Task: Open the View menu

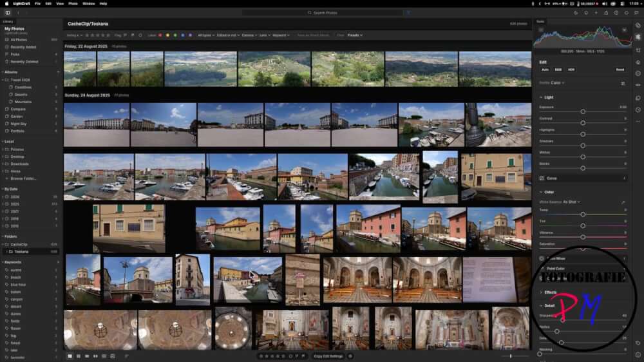Action: pyautogui.click(x=60, y=4)
